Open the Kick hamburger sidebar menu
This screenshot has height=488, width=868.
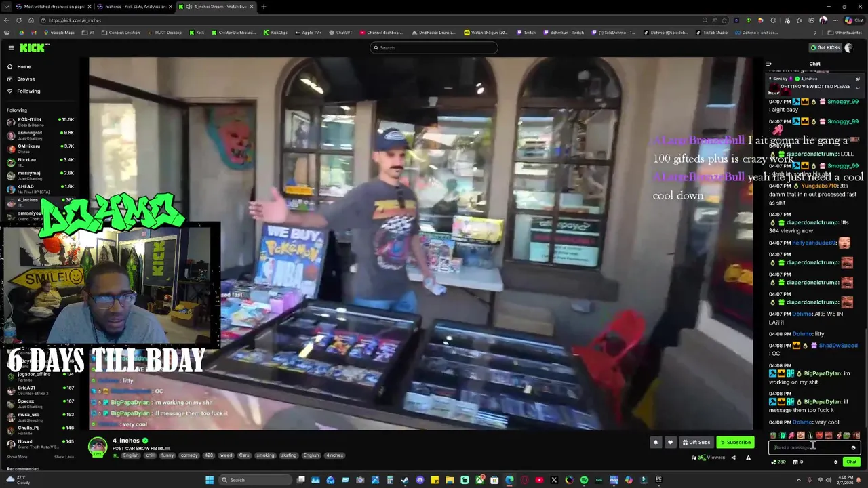pos(11,47)
